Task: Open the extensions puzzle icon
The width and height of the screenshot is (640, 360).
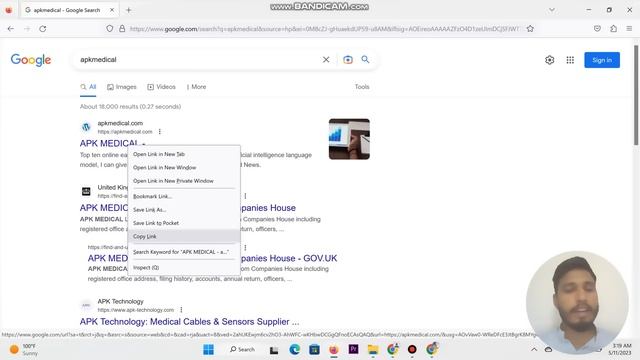Action: click(x=613, y=29)
